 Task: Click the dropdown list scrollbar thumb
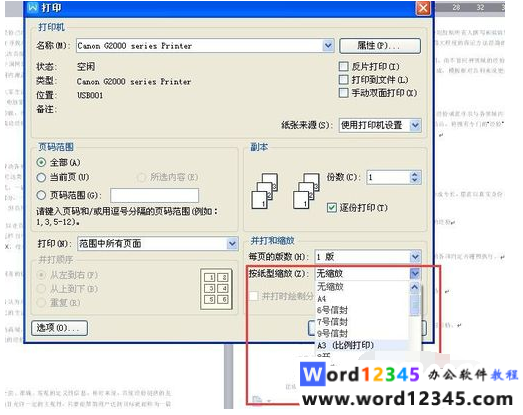(415, 305)
